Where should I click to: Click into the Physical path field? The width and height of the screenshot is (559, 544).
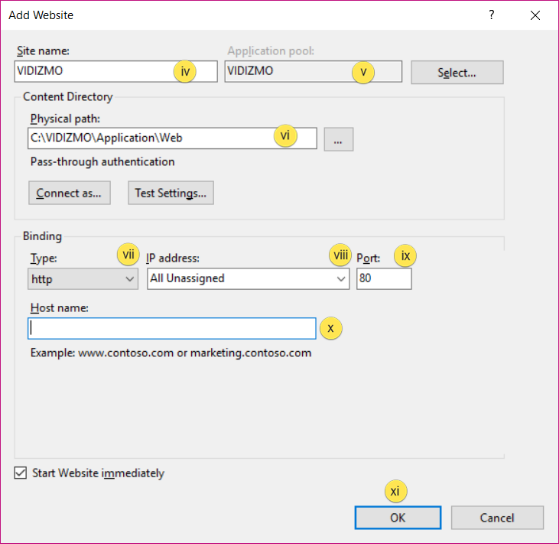172,138
